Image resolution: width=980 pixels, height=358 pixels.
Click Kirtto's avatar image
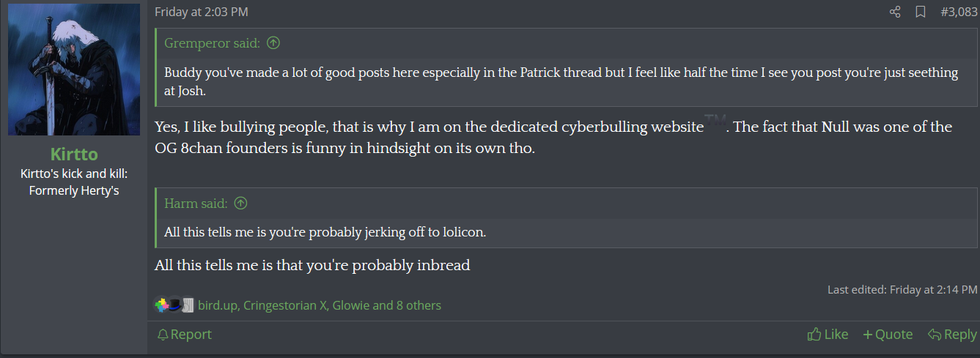point(74,70)
